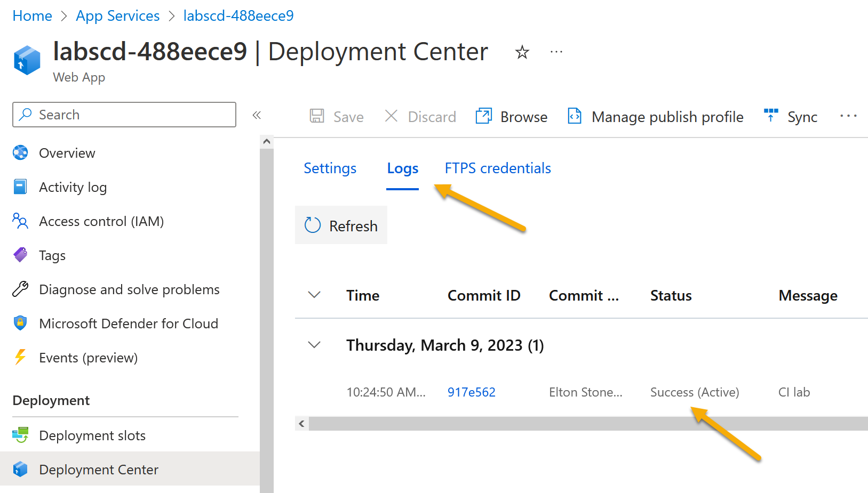Open Diagnose and solve problems

coord(130,289)
